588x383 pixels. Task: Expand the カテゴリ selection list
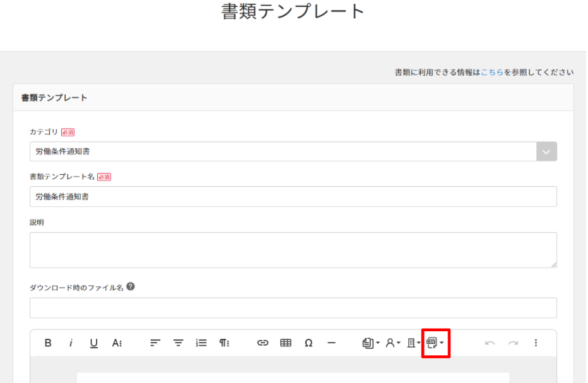coord(548,151)
